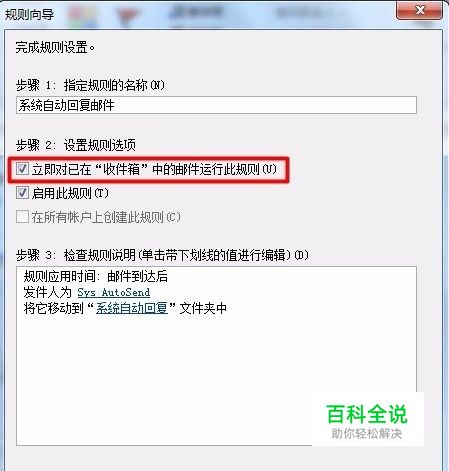Close the 规则向导 dialog window
Image resolution: width=449 pixels, height=471 pixels.
click(419, 10)
